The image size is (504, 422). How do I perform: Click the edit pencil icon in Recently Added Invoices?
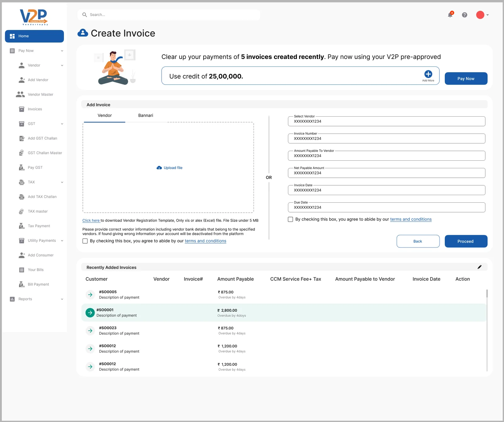click(x=479, y=267)
